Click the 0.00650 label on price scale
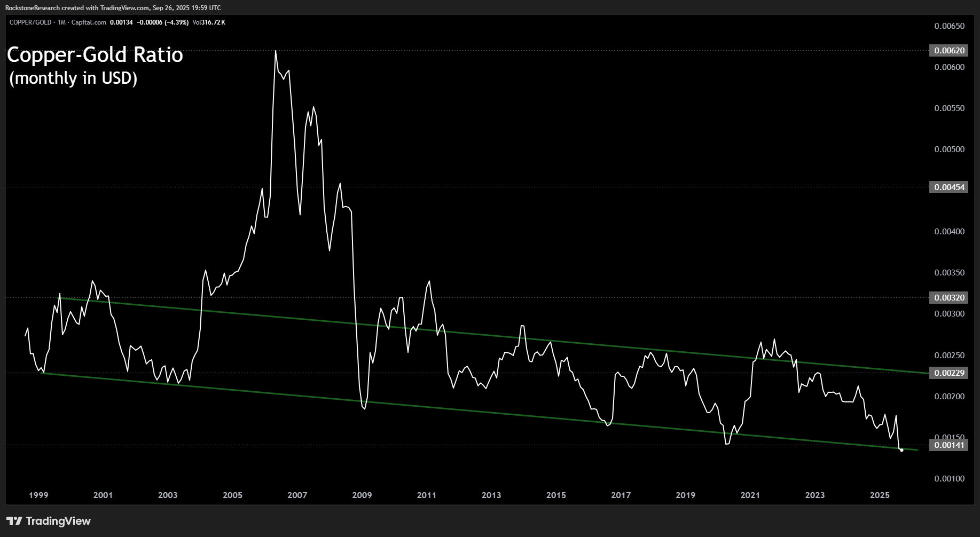 coord(949,26)
